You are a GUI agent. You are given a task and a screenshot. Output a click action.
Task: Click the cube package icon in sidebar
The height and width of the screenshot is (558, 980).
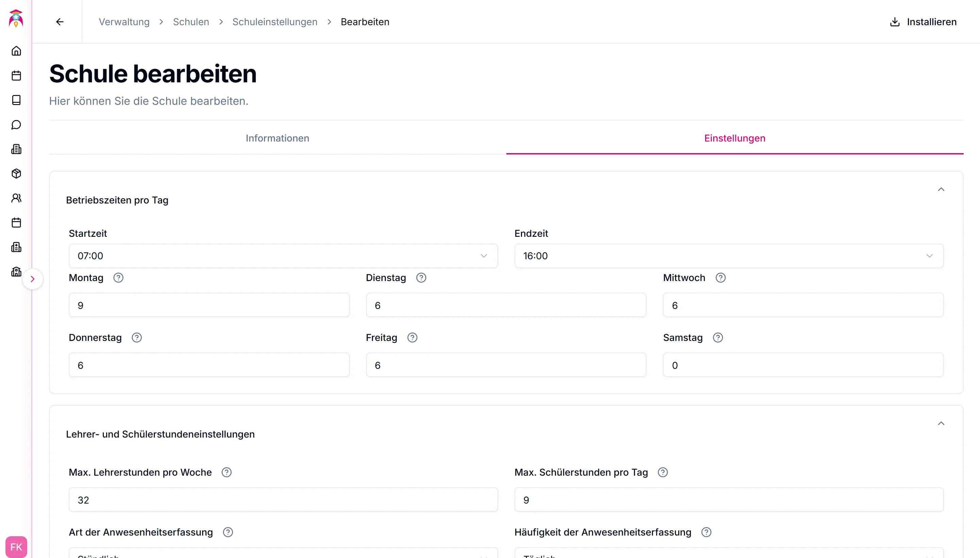coord(16,174)
